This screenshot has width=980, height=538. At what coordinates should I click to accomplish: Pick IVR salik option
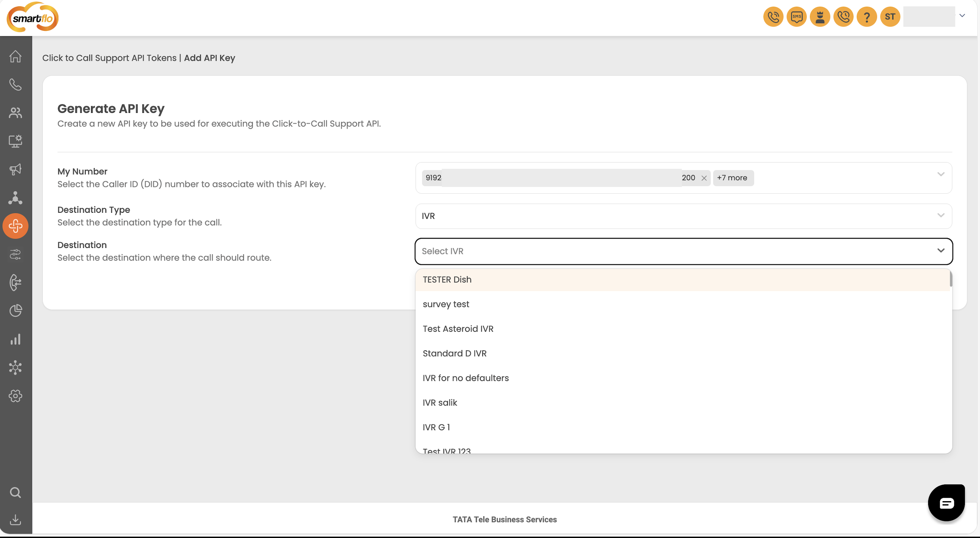tap(683, 403)
